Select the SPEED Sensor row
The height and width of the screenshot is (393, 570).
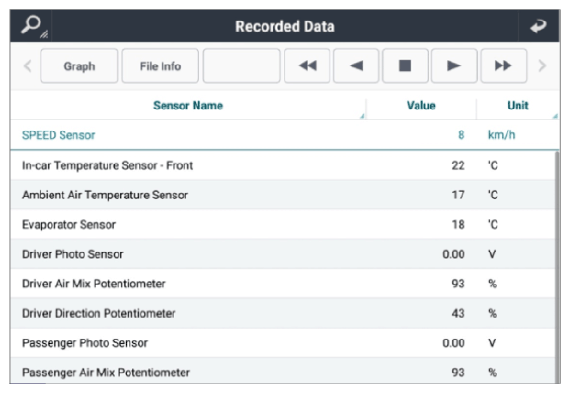tap(285, 135)
